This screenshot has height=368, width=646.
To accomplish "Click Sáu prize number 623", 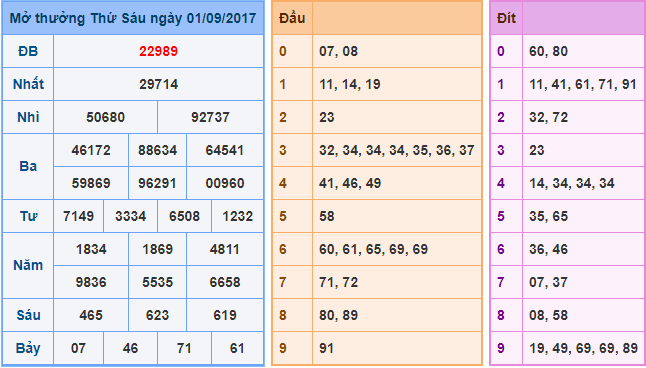I will click(x=157, y=315).
